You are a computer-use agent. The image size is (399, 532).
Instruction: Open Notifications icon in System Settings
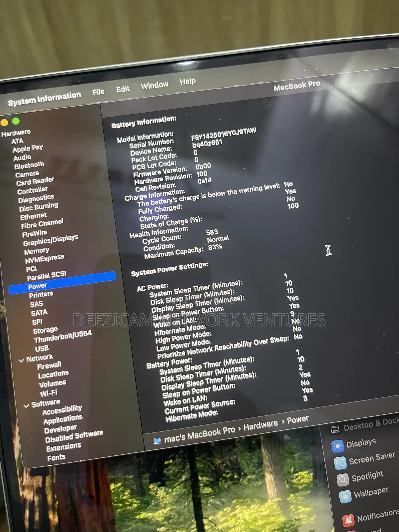pyautogui.click(x=348, y=520)
